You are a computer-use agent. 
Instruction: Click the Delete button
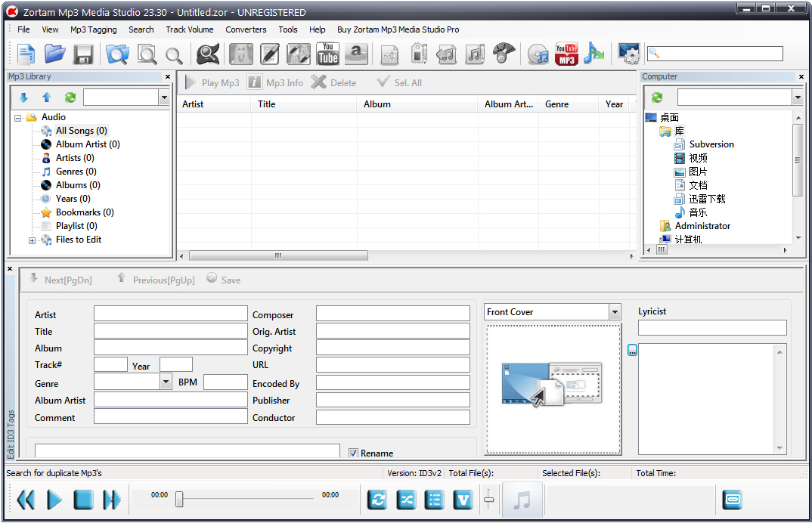[334, 83]
